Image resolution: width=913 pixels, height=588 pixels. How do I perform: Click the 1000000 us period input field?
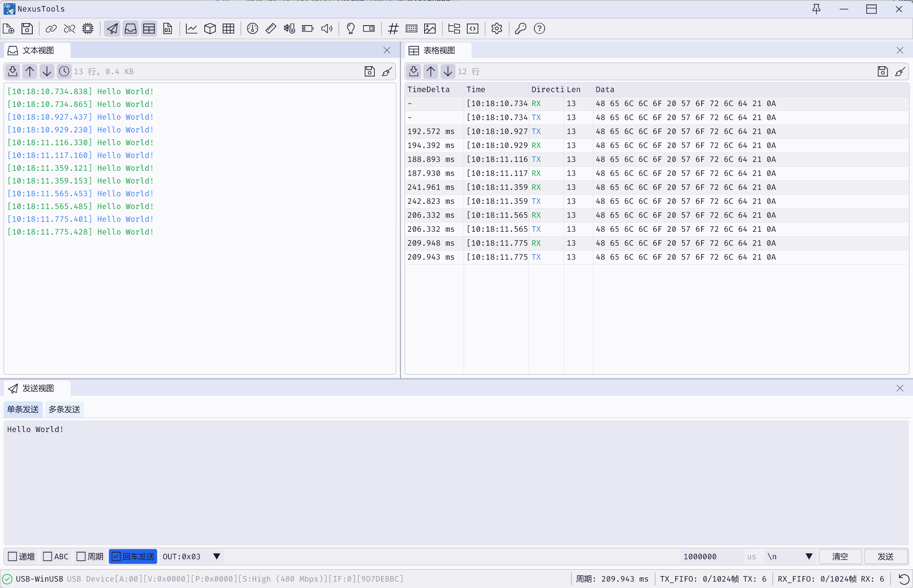[711, 556]
